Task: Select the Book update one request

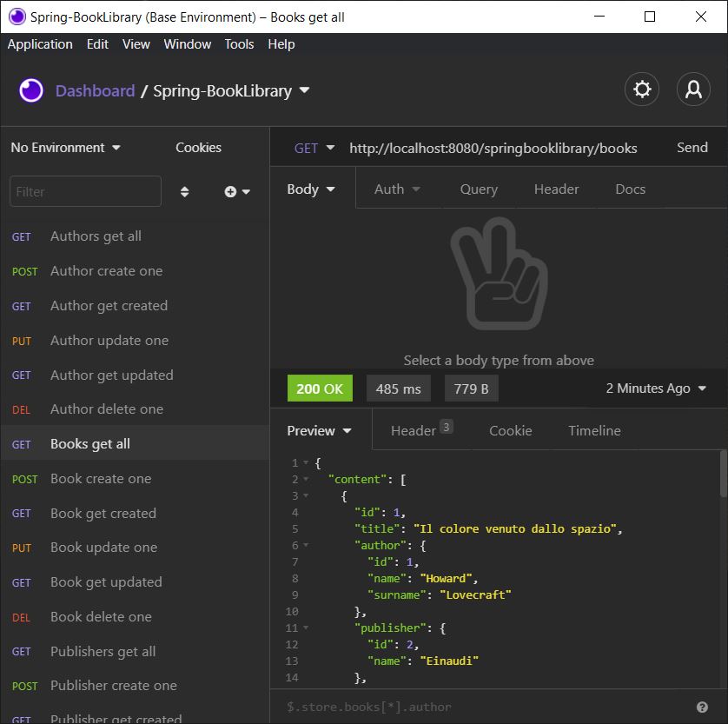Action: click(x=135, y=548)
